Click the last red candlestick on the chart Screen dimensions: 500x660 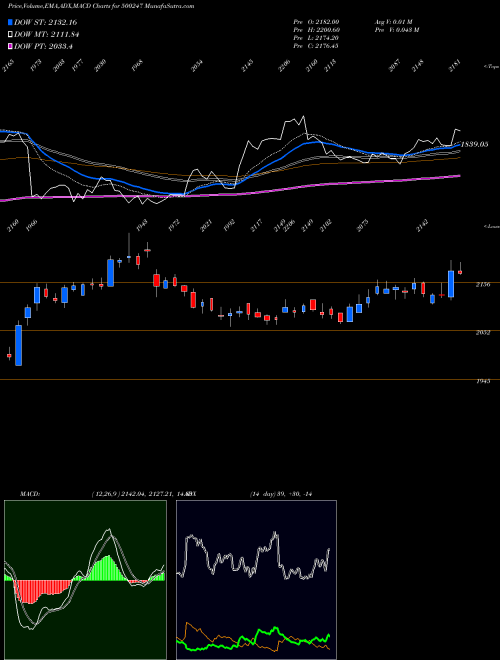[460, 272]
